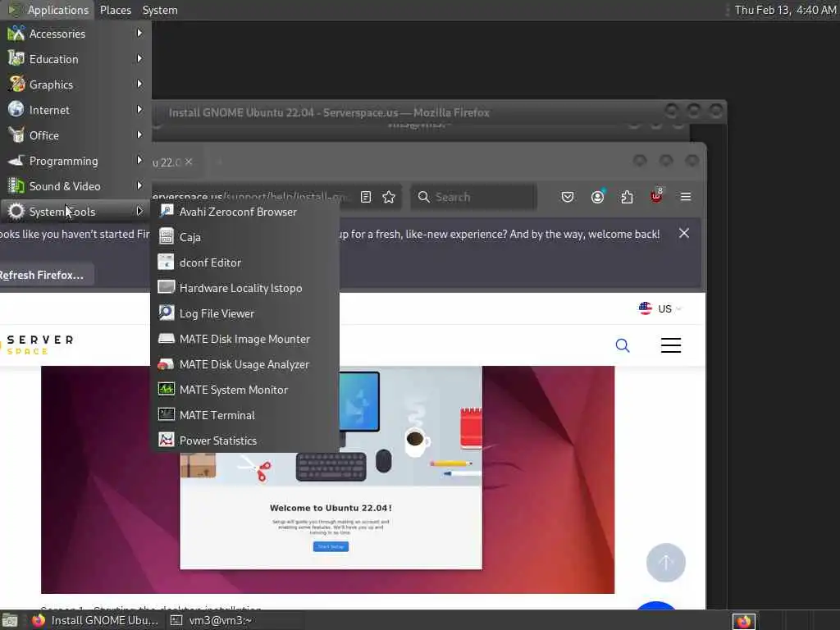Viewport: 840px width, 630px height.
Task: Switch to Install GNOME Ubuntu taskbar window
Action: tap(95, 620)
